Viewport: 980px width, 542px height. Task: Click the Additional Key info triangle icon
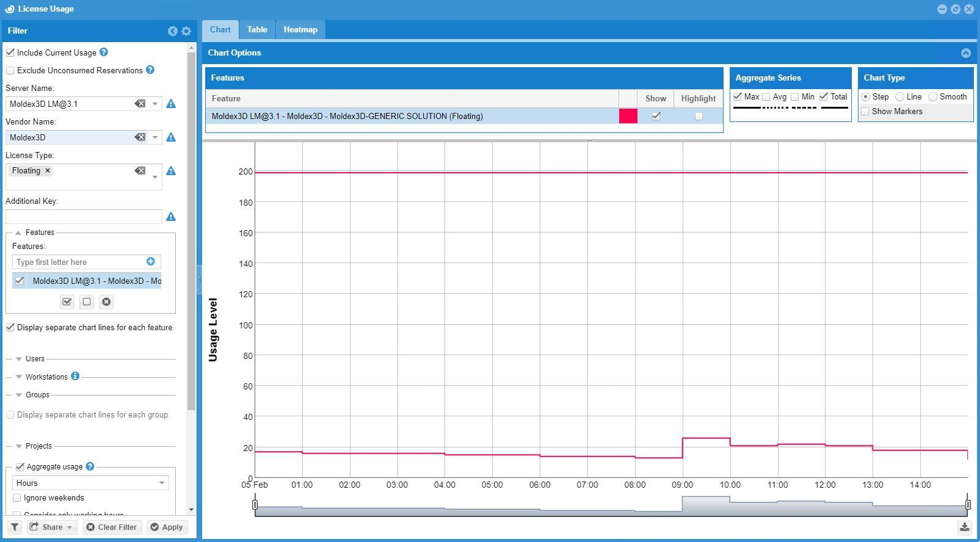(x=171, y=217)
